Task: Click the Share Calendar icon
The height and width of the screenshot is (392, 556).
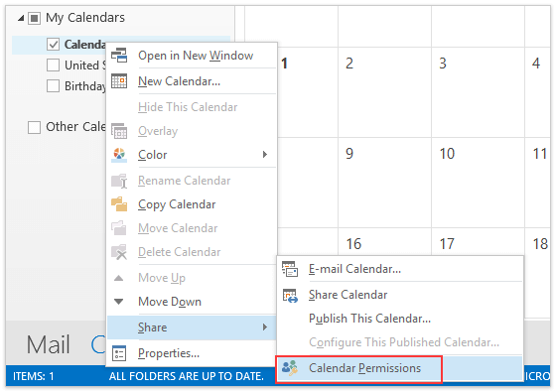Action: pyautogui.click(x=290, y=295)
